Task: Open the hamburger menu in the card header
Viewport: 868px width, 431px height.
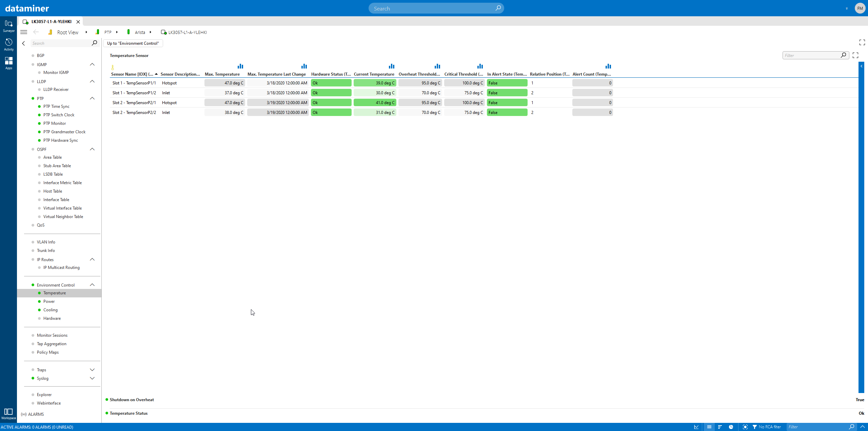Action: point(24,32)
